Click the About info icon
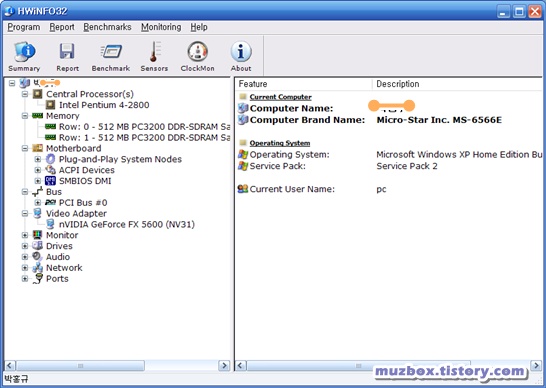Image resolution: width=546 pixels, height=388 pixels. point(241,52)
